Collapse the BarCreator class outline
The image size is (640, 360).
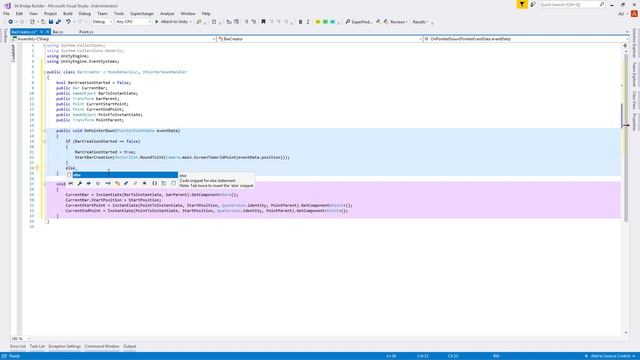coord(44,72)
